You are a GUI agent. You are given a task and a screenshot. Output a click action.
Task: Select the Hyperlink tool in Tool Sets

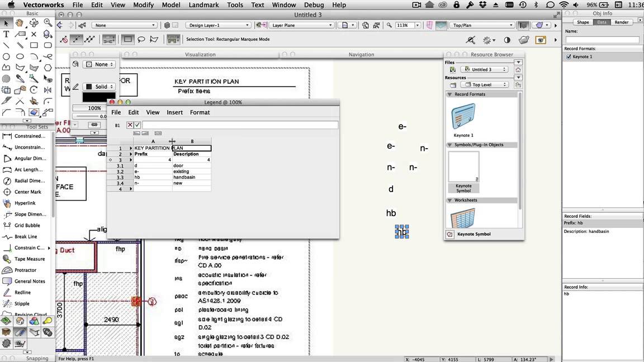[26, 203]
